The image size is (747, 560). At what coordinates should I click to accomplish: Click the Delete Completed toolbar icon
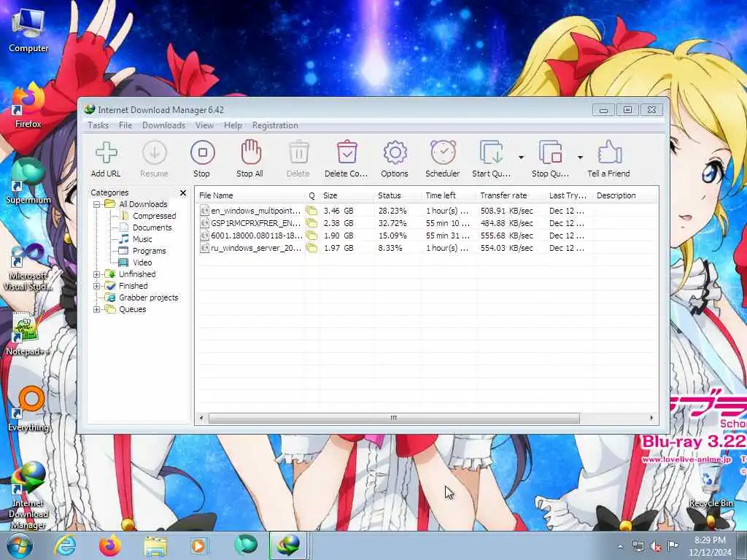pyautogui.click(x=347, y=159)
